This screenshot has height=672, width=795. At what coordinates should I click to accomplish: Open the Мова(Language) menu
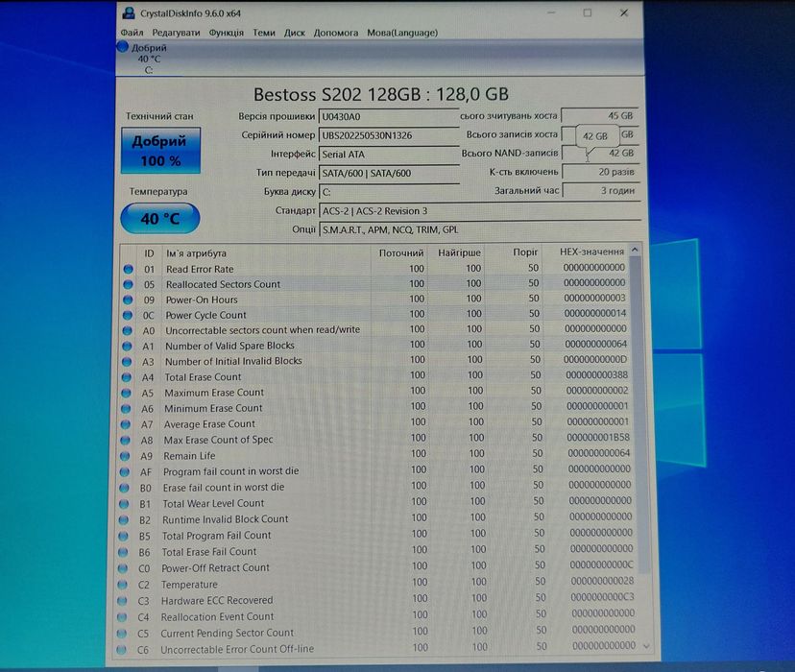(x=402, y=33)
